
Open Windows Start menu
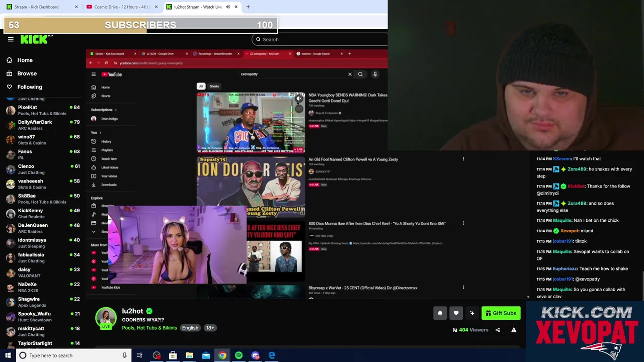pyautogui.click(x=8, y=355)
